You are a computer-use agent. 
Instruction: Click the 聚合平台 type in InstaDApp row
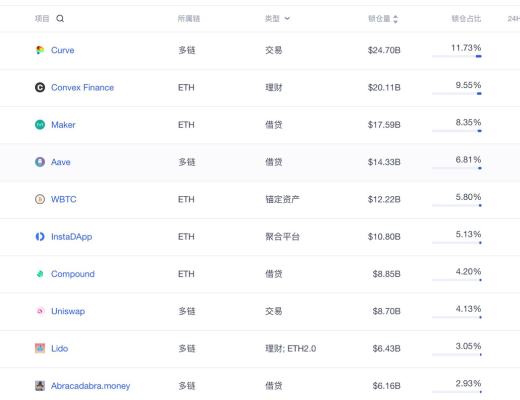point(282,237)
